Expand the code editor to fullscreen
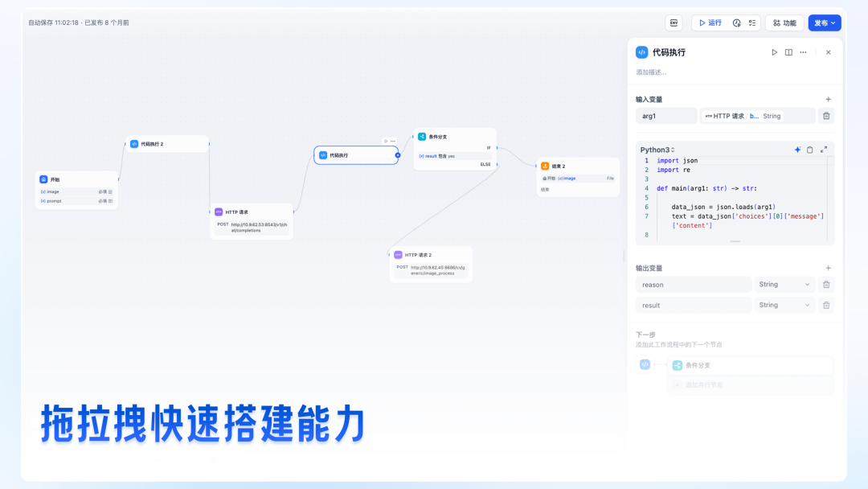This screenshot has width=868, height=489. (x=824, y=150)
